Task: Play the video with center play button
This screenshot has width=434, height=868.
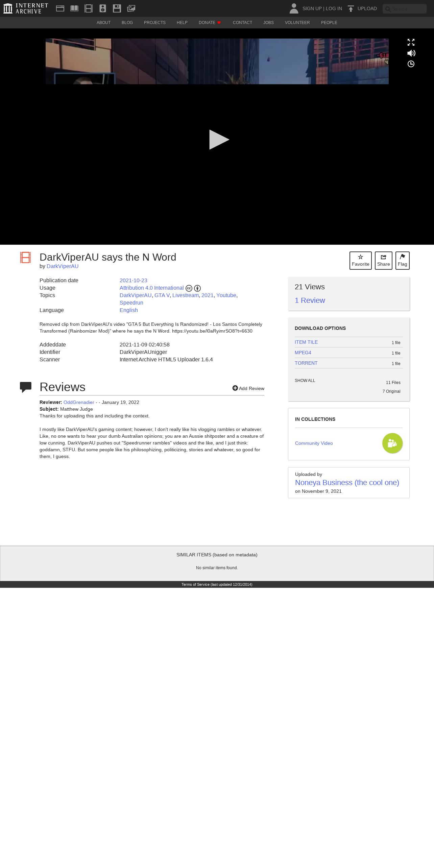Action: (219, 140)
